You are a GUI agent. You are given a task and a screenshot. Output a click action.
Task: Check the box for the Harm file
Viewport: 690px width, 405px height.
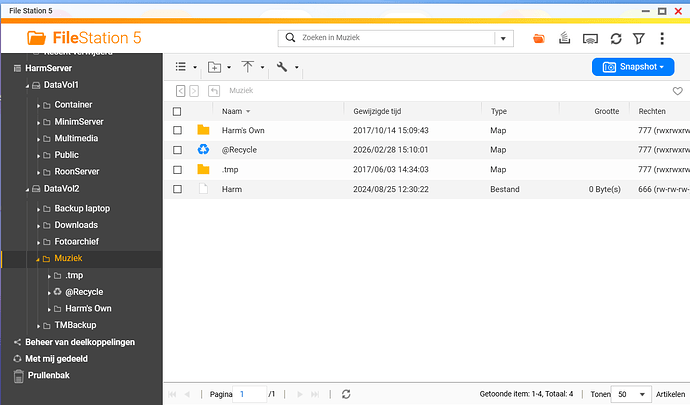pos(177,189)
